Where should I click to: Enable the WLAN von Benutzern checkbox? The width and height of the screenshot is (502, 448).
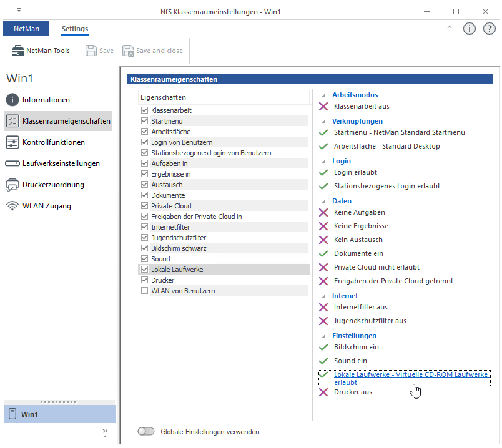(x=144, y=291)
